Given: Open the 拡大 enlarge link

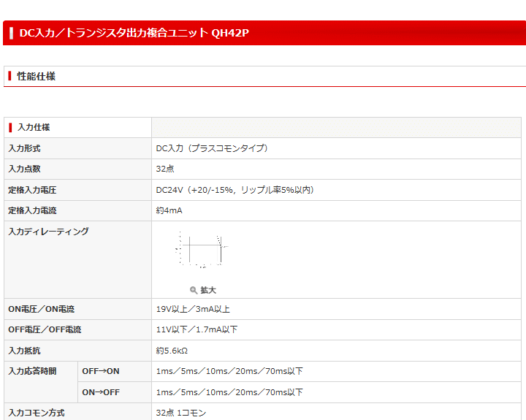Looking at the screenshot, I should (208, 290).
